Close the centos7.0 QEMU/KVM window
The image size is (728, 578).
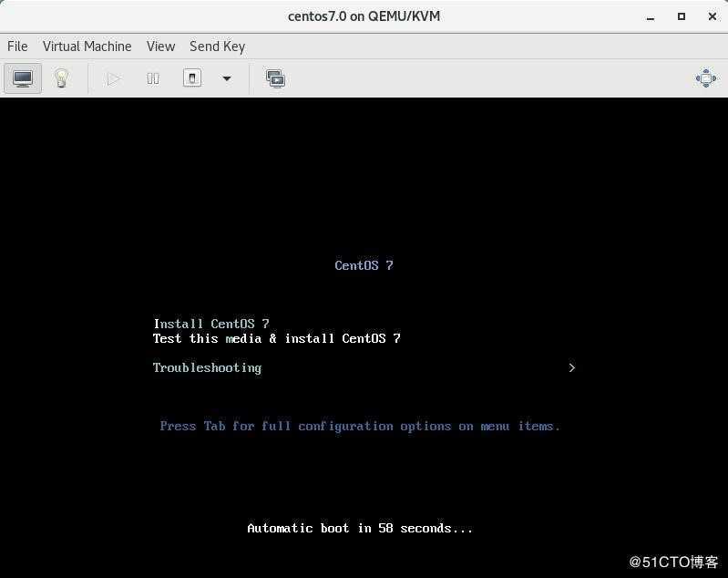[713, 16]
